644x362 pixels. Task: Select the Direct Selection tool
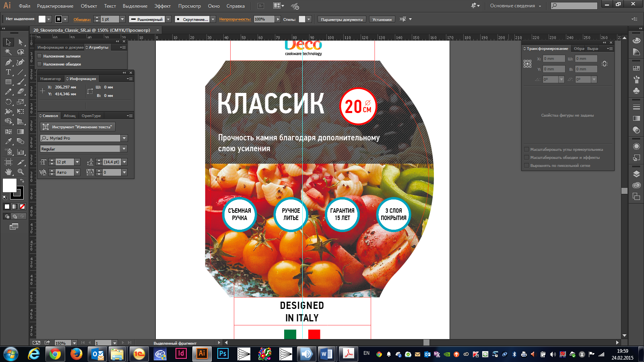coord(21,42)
